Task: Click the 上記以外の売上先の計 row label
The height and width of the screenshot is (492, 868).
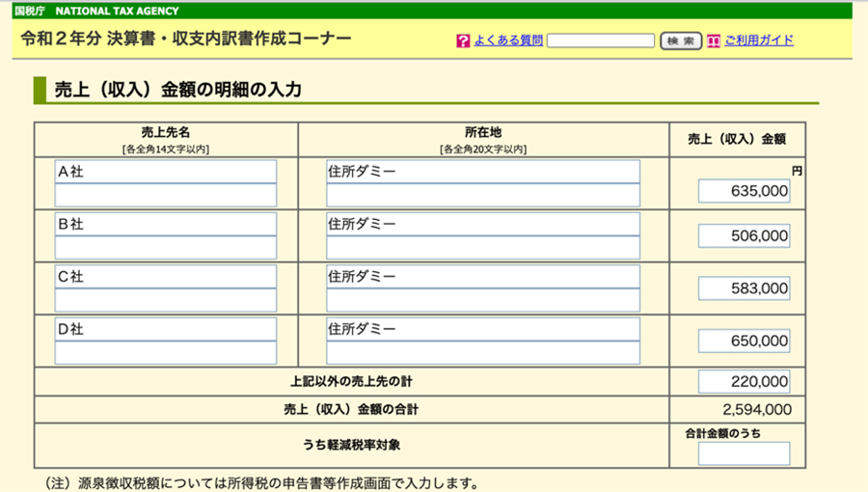Action: tap(351, 381)
